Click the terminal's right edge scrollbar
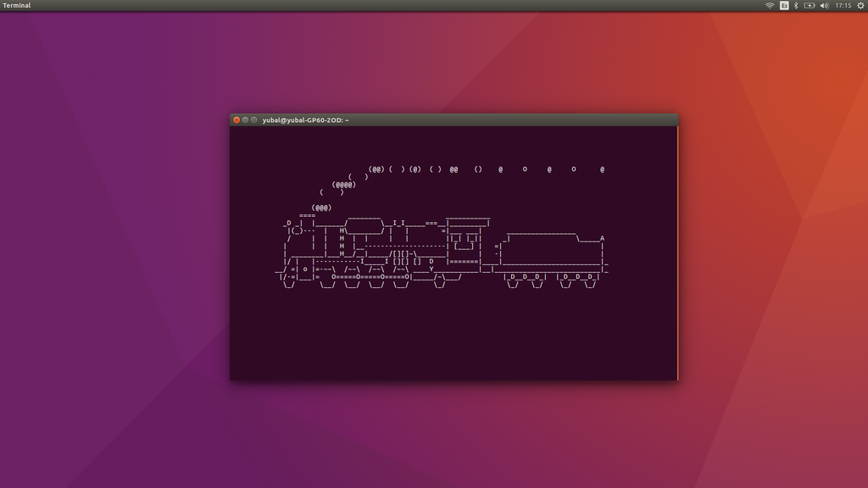868x488 pixels. (677, 254)
